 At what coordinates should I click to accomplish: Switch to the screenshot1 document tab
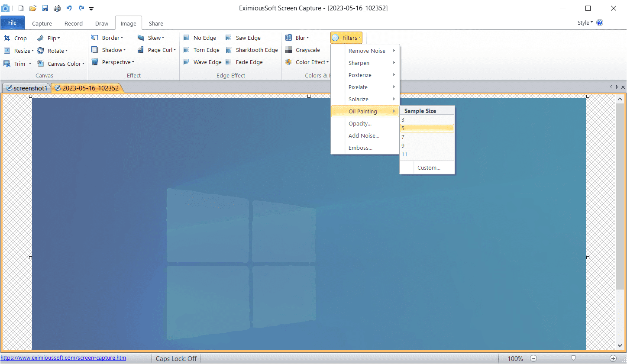click(27, 88)
